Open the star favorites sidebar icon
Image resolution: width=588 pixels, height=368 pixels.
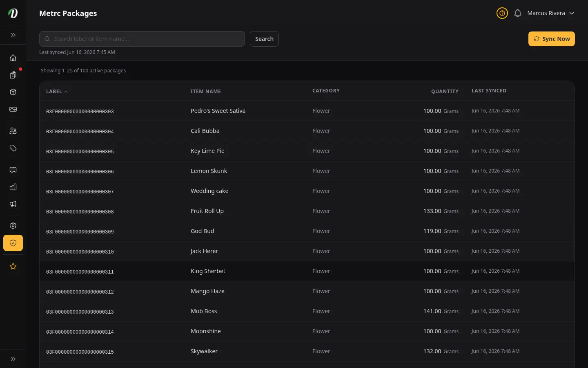13,266
